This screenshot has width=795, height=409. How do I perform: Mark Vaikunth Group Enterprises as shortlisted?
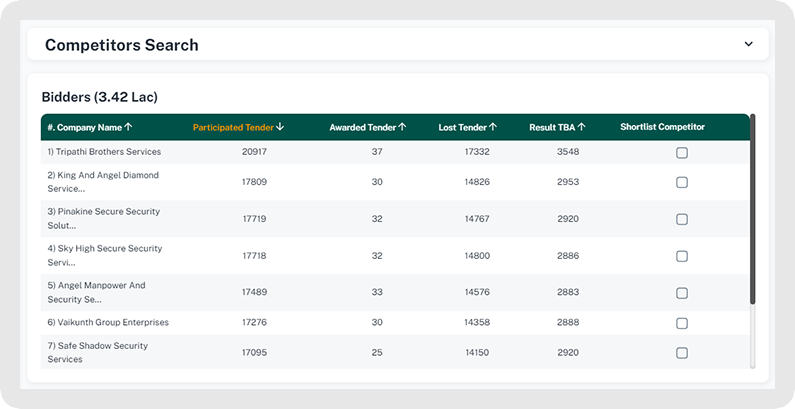point(682,323)
